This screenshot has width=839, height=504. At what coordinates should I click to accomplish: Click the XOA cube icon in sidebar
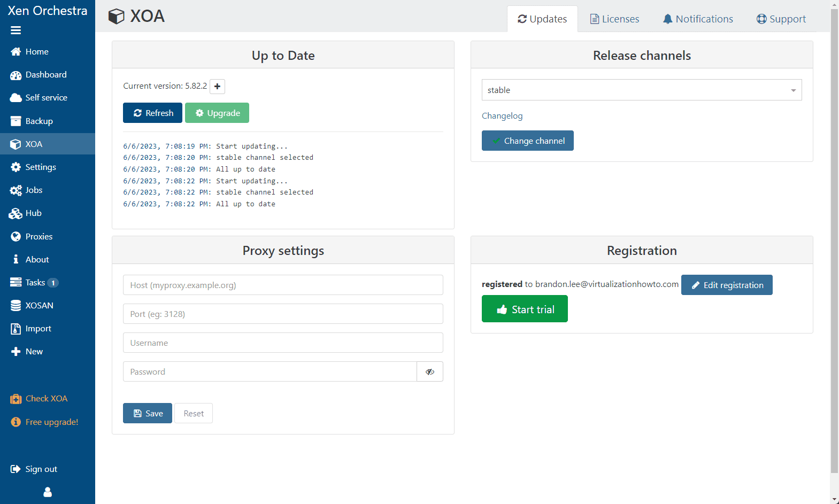point(16,144)
